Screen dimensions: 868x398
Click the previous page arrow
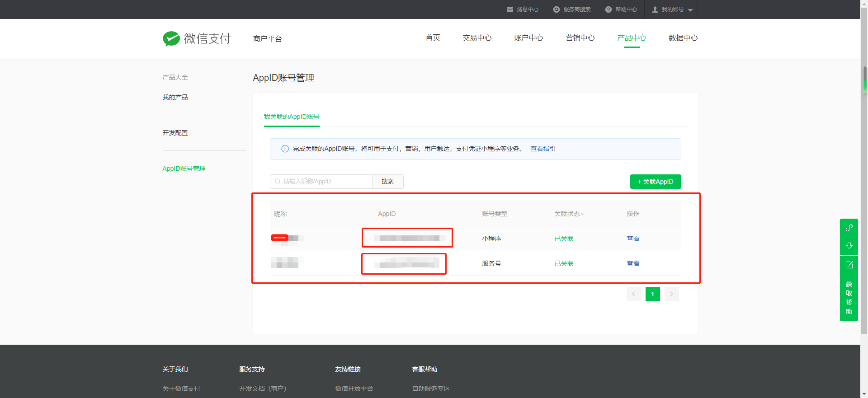coord(633,294)
